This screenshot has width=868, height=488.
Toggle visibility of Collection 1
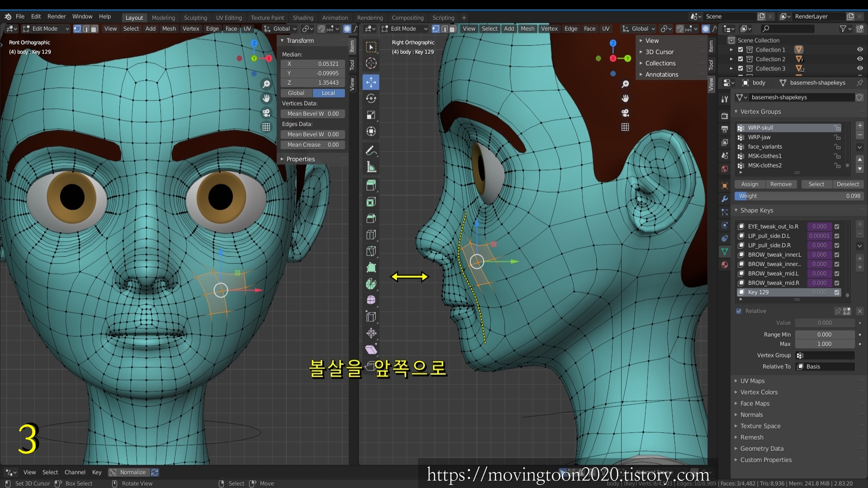pyautogui.click(x=860, y=50)
